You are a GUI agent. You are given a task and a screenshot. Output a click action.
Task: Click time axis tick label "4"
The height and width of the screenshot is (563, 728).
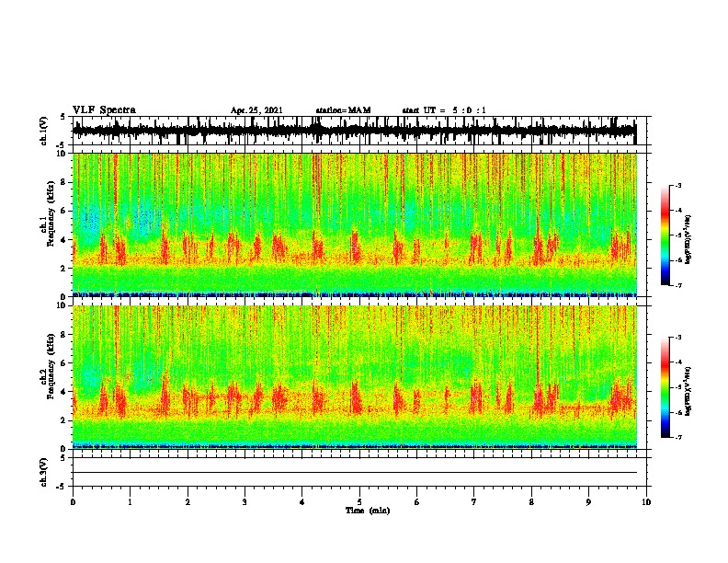coord(302,502)
